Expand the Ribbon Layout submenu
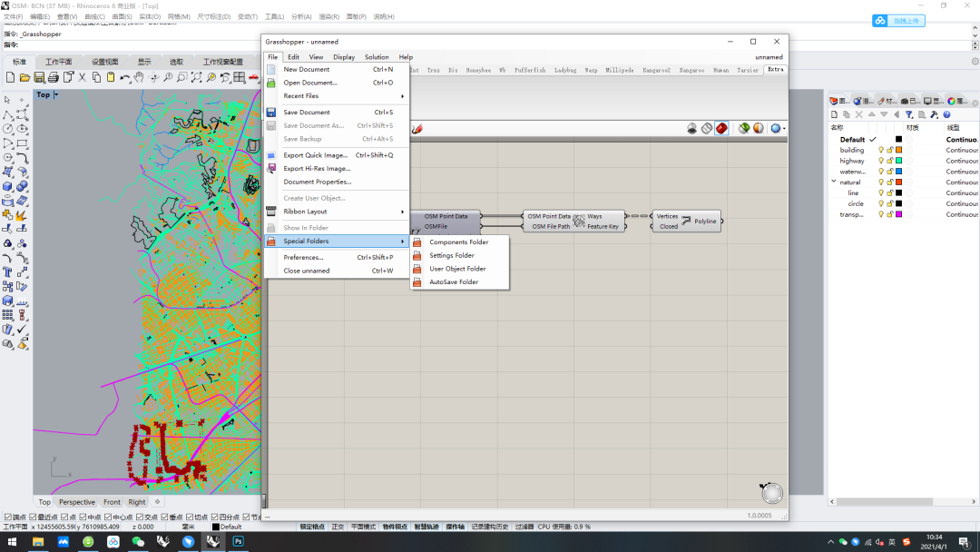 click(x=338, y=212)
